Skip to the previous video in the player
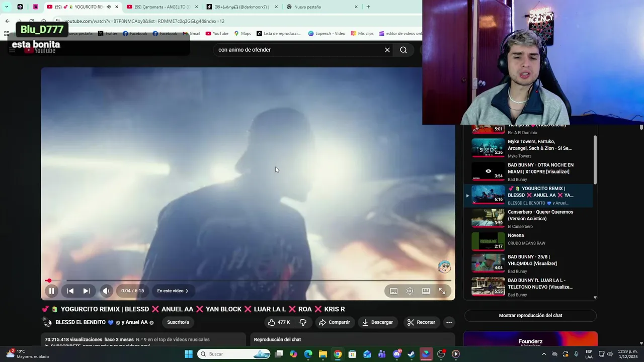Image resolution: width=644 pixels, height=362 pixels. [x=70, y=291]
